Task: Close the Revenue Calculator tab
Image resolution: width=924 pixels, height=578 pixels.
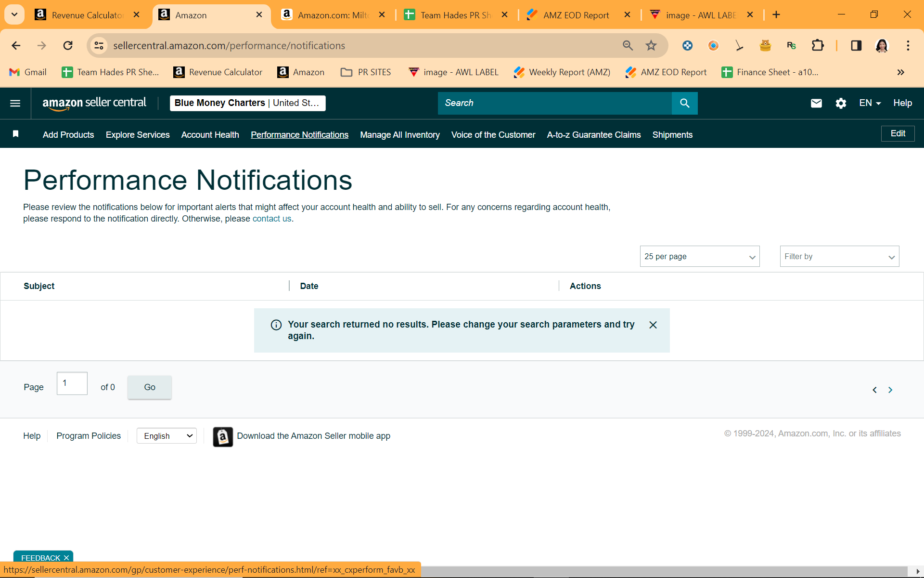Action: [137, 15]
